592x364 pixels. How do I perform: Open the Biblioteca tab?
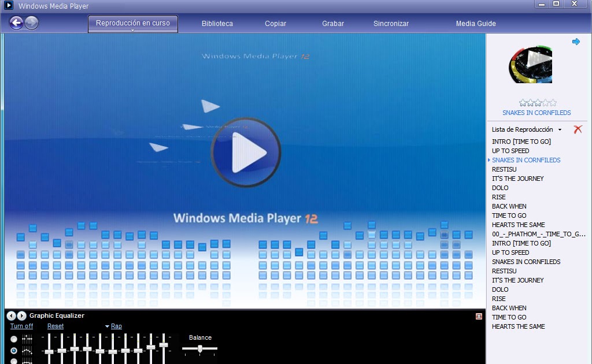(217, 23)
